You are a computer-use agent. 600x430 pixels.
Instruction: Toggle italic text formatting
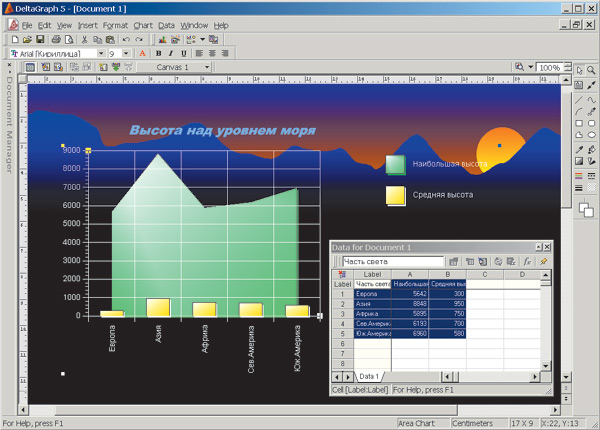[171, 53]
